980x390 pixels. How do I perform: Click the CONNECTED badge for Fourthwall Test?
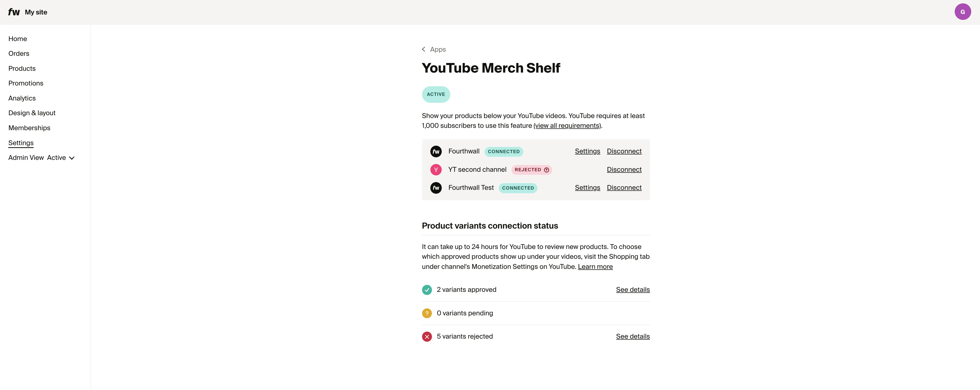click(x=518, y=188)
